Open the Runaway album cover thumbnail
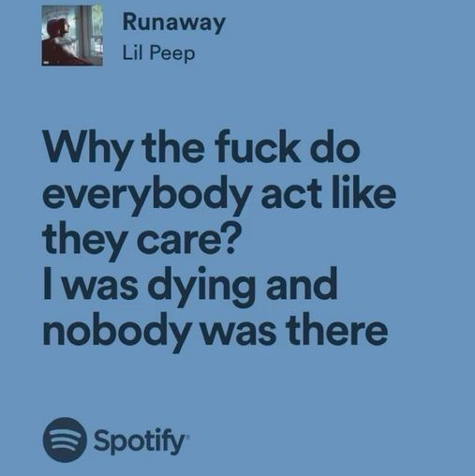 (72, 36)
